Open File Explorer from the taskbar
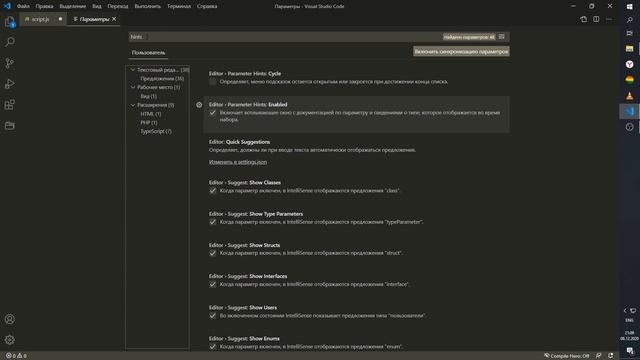This screenshot has width=640, height=360. (x=629, y=49)
